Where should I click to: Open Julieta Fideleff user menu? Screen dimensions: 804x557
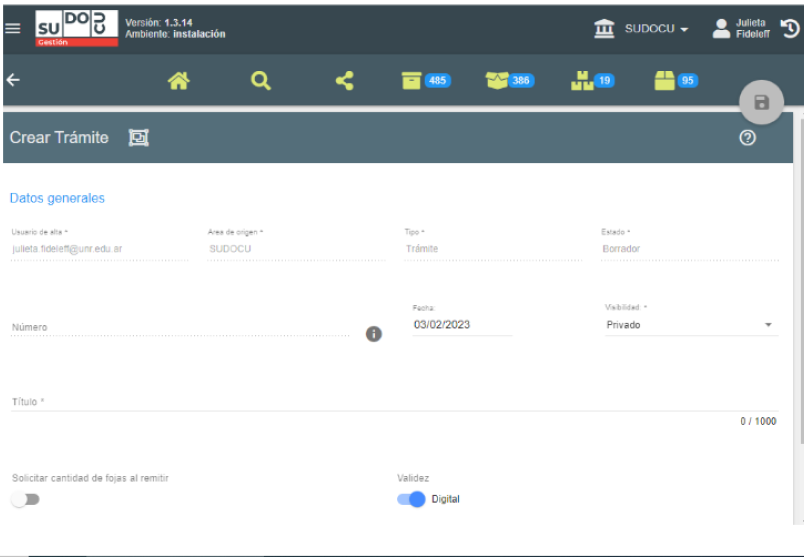741,29
